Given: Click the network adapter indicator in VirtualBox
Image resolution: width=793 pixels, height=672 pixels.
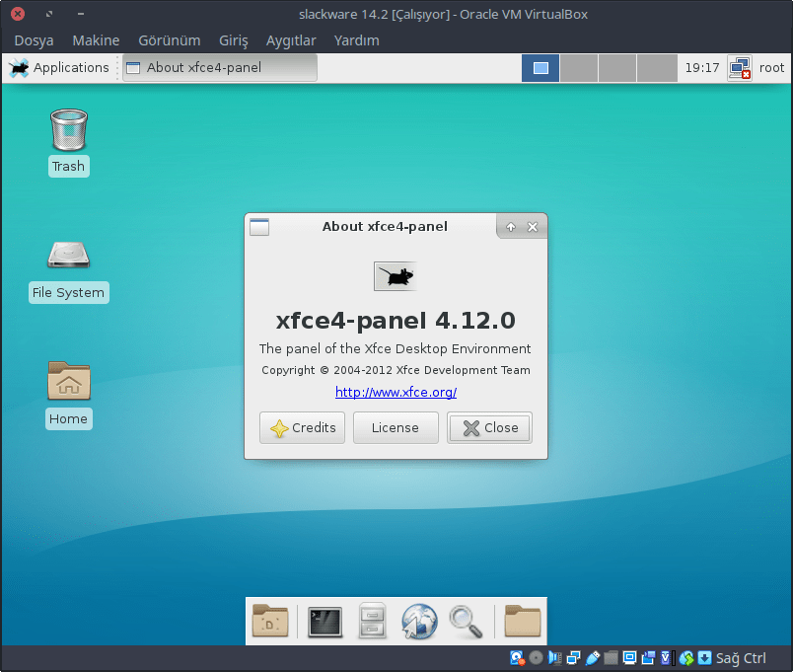Looking at the screenshot, I should click(573, 658).
